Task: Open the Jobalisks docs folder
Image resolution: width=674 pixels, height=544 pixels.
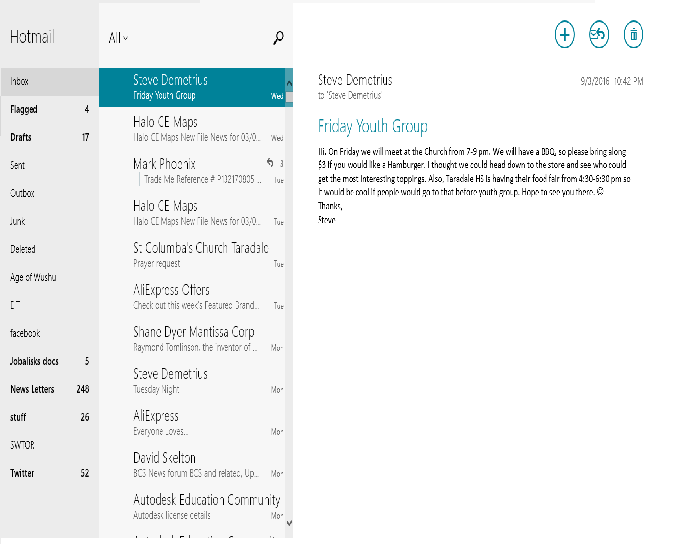Action: point(49,361)
